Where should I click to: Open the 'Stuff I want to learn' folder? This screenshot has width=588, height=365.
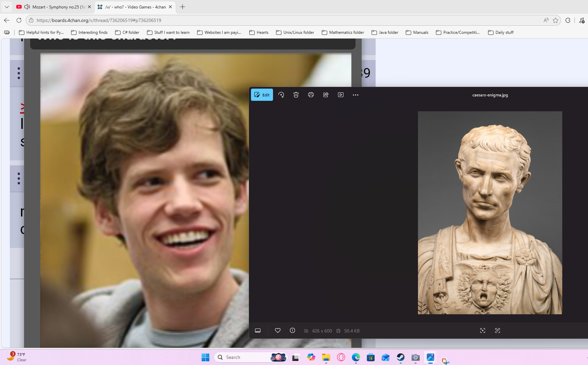click(168, 32)
